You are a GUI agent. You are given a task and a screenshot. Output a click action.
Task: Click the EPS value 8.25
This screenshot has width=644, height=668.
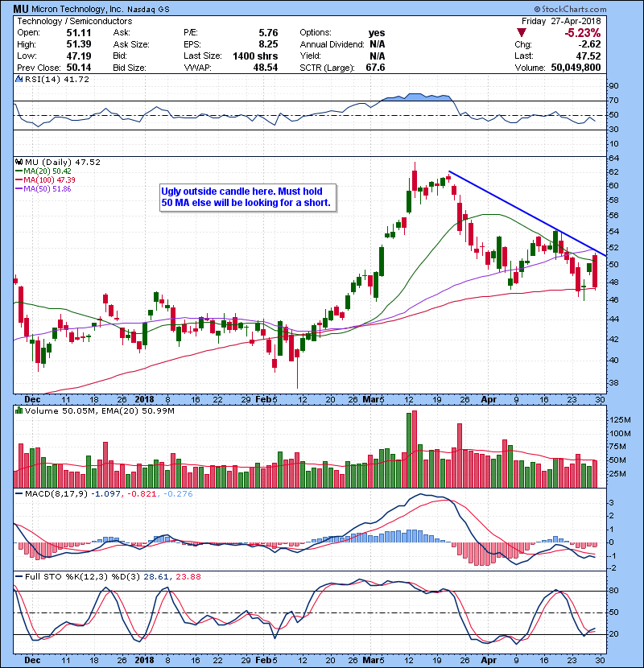[x=268, y=44]
